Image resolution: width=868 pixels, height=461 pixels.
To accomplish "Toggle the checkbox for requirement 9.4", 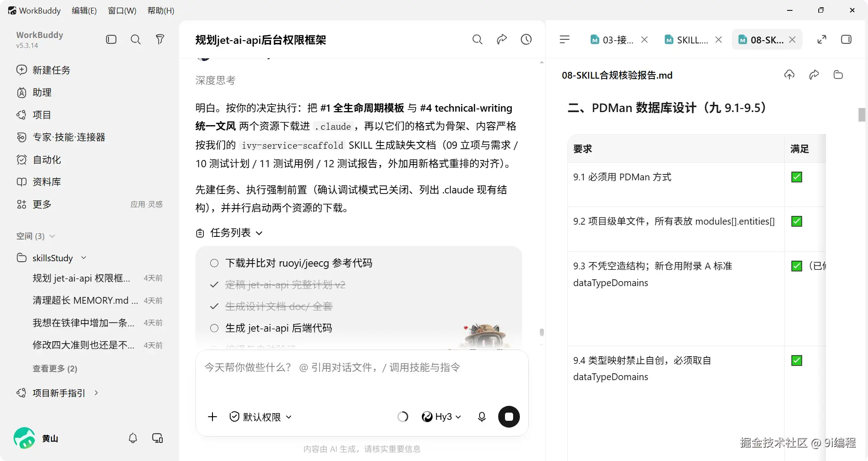I will [x=797, y=361].
